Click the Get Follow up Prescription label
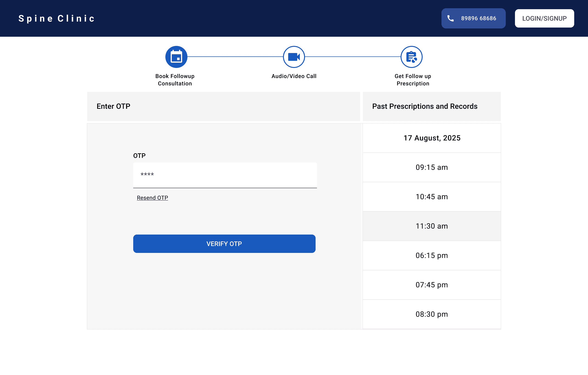This screenshot has width=588, height=375. (x=413, y=80)
